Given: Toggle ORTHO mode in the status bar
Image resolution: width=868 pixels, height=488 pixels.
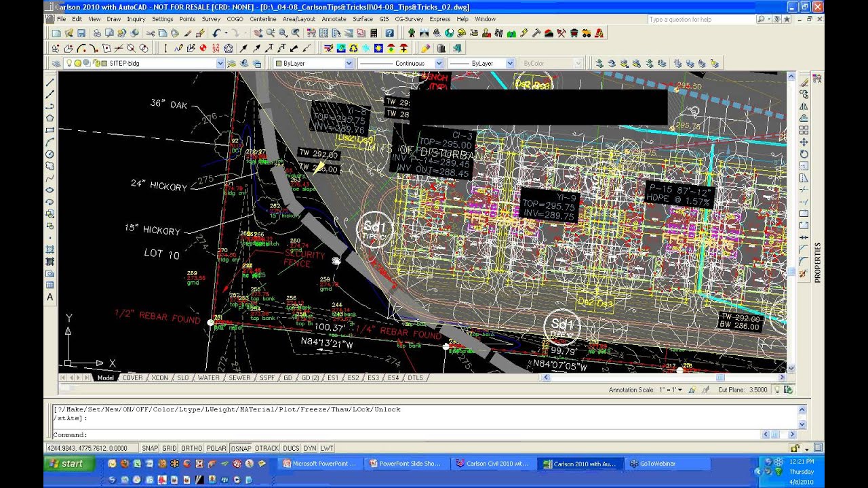Looking at the screenshot, I should click(192, 448).
